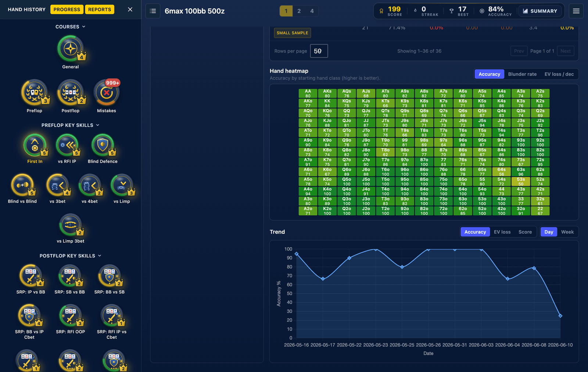588x372 pixels.
Task: Open the SRP: BB vs SB drill
Action: click(110, 275)
